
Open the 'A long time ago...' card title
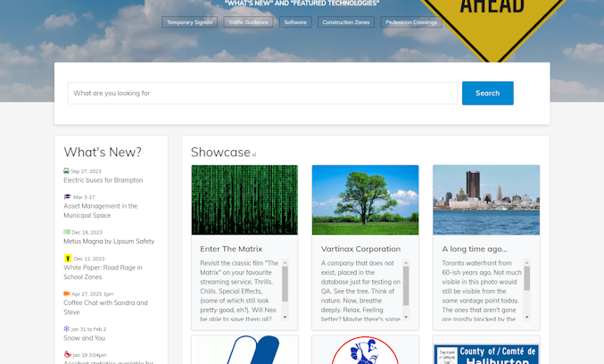475,249
